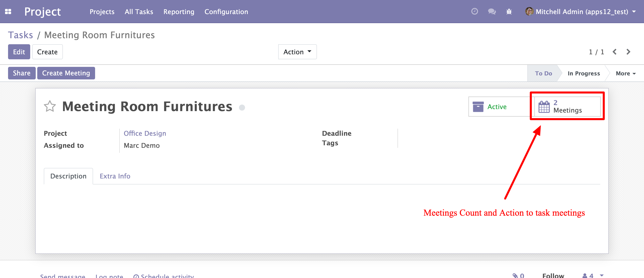Go to the previous record arrow
The height and width of the screenshot is (278, 644).
615,52
